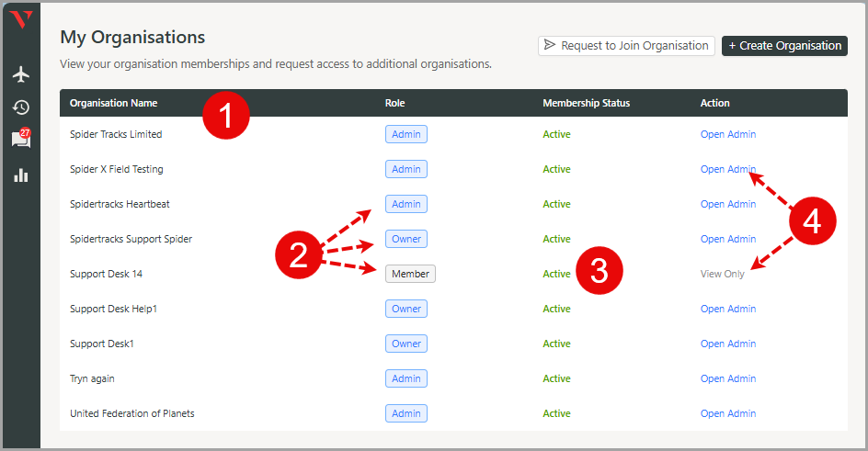
Task: Click View Only for Support Desk 14
Action: click(x=723, y=274)
